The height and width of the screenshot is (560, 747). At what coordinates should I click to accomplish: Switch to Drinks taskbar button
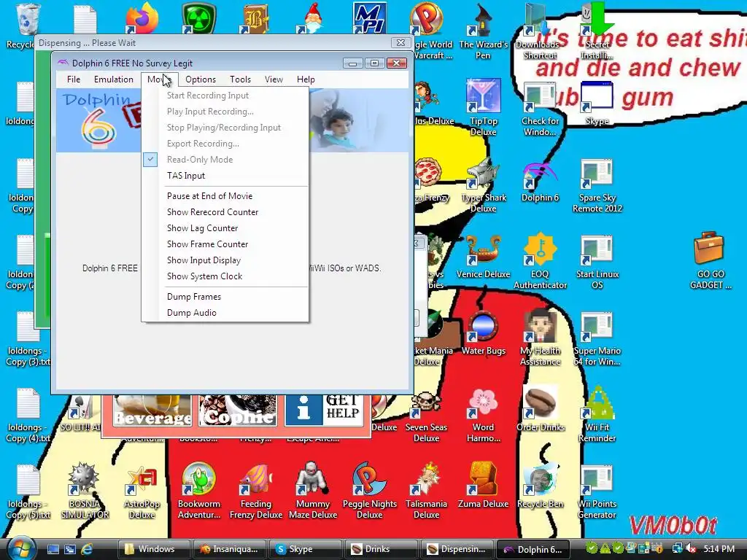[381, 549]
